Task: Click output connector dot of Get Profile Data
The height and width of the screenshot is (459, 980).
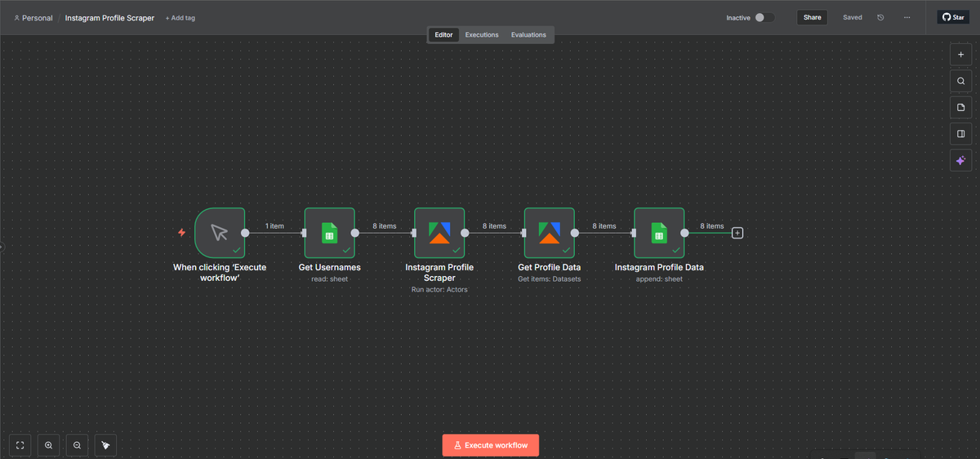Action: pos(574,233)
